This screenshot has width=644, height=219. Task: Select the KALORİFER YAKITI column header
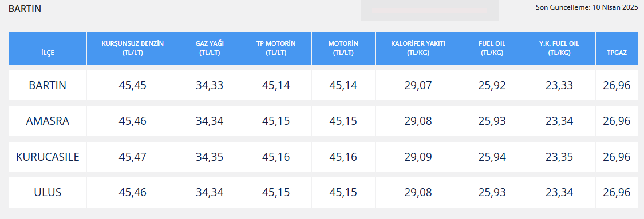coord(418,48)
